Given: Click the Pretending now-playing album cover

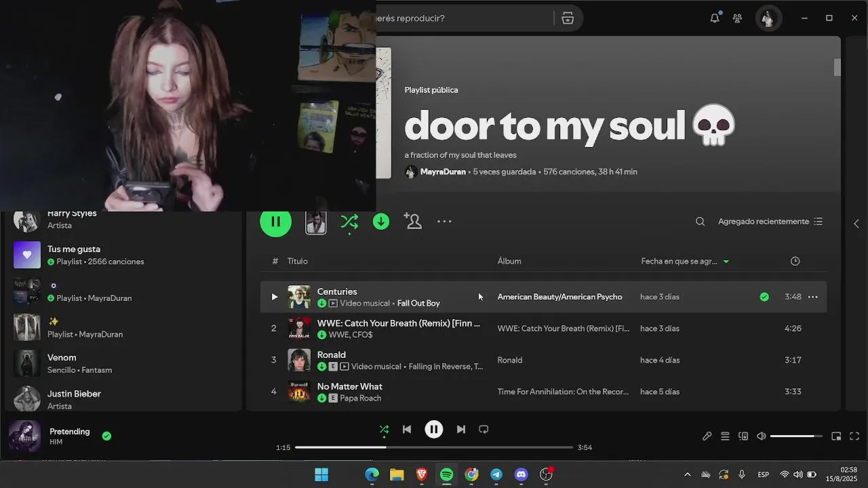Looking at the screenshot, I should (x=24, y=436).
